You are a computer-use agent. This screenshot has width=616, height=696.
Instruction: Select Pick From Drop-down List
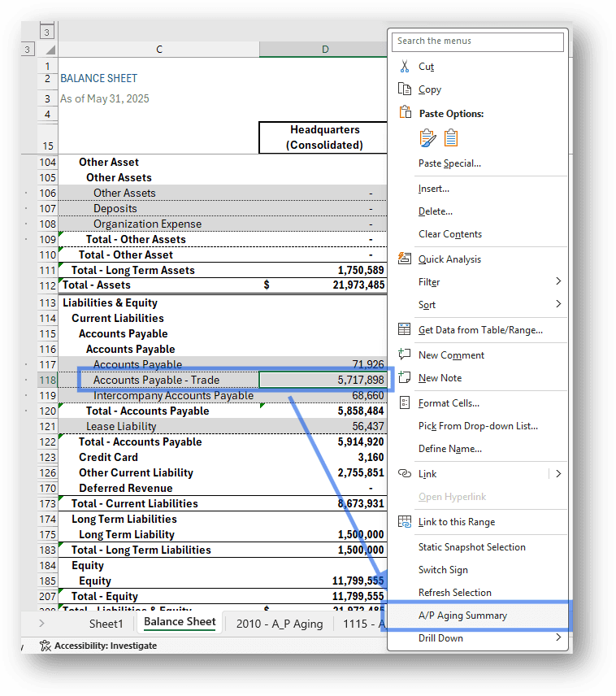478,426
